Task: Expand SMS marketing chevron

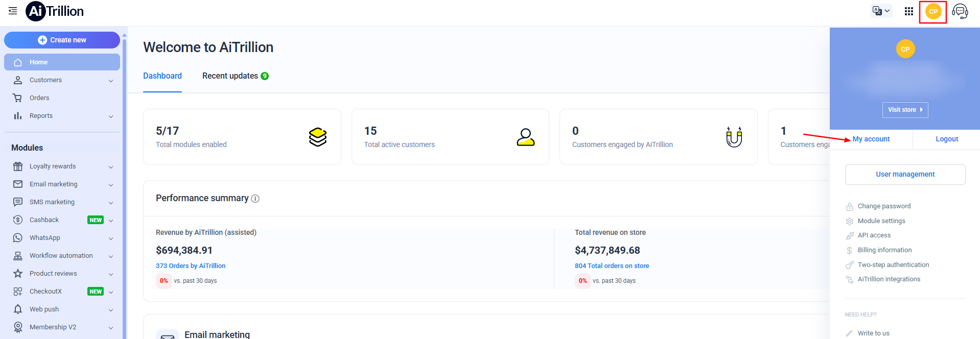Action: (111, 203)
